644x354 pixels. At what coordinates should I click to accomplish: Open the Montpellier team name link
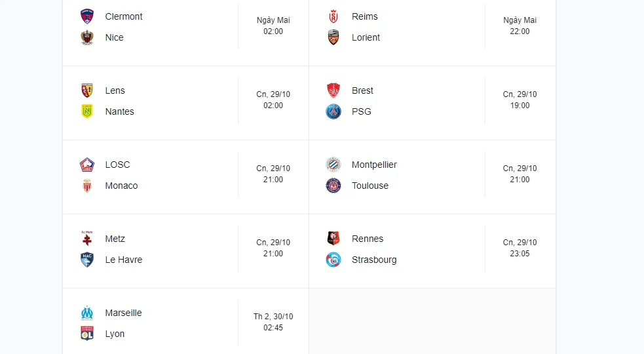tap(374, 165)
